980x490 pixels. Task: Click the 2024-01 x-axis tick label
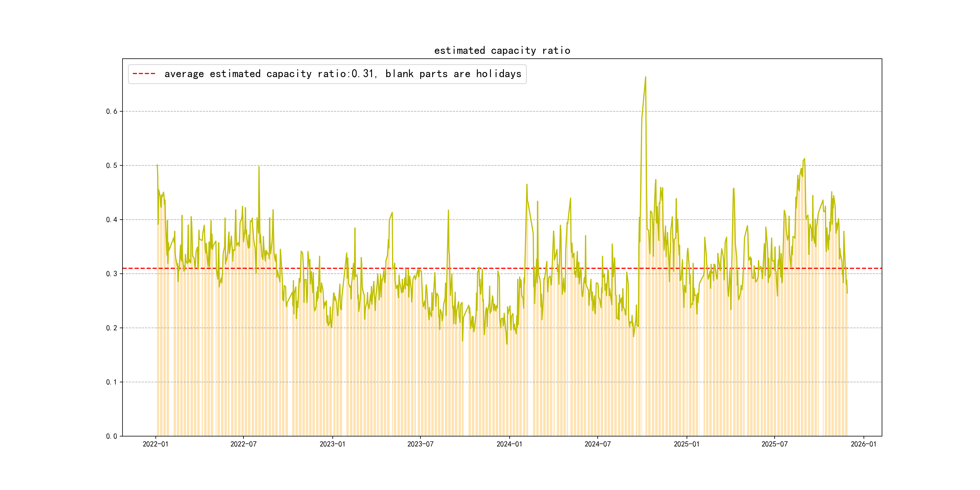point(509,444)
